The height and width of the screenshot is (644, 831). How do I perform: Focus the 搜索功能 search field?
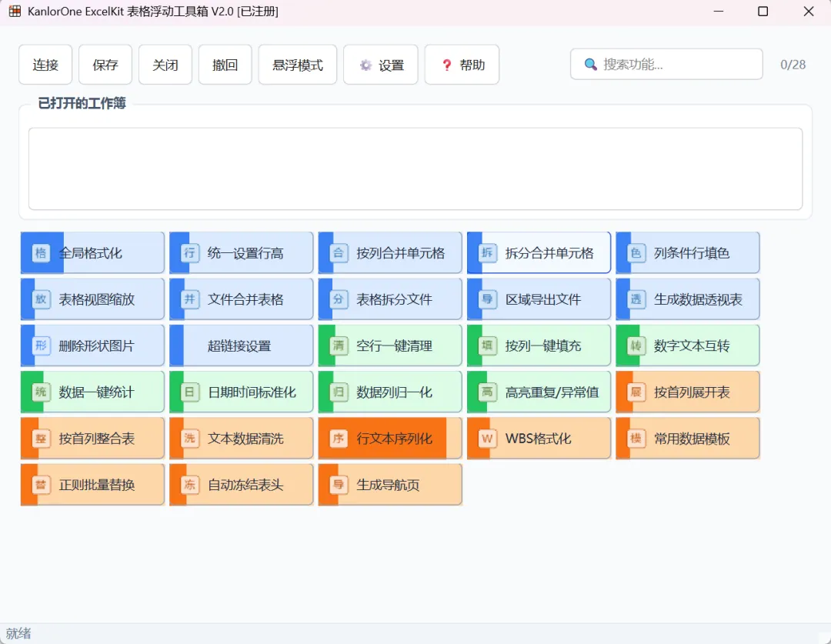(x=666, y=64)
